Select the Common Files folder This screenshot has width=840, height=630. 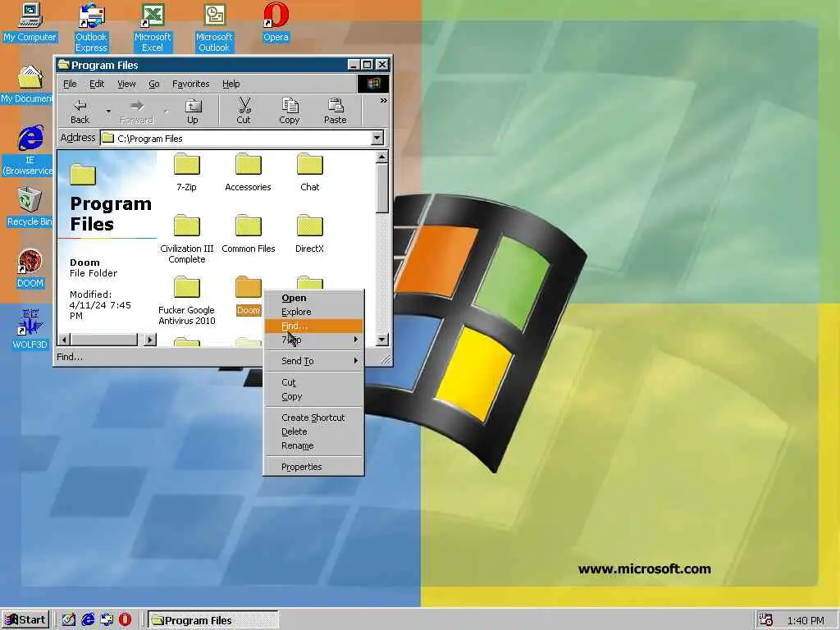(x=249, y=234)
